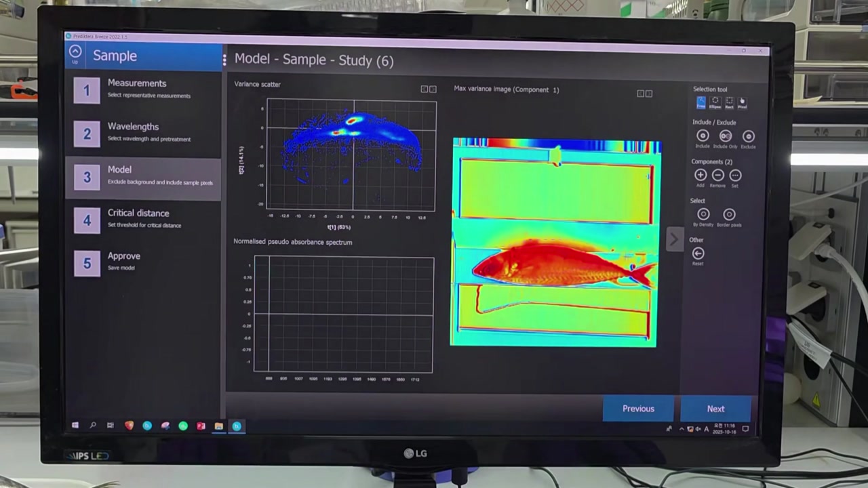Select the Ellipse selection tool

(715, 102)
